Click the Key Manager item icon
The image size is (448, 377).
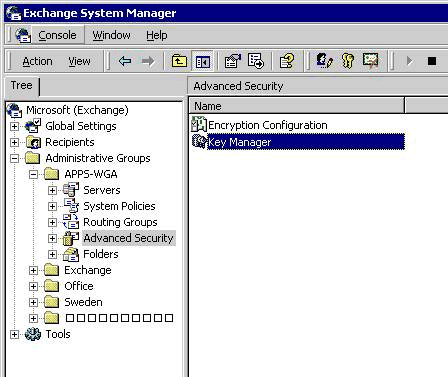point(199,141)
